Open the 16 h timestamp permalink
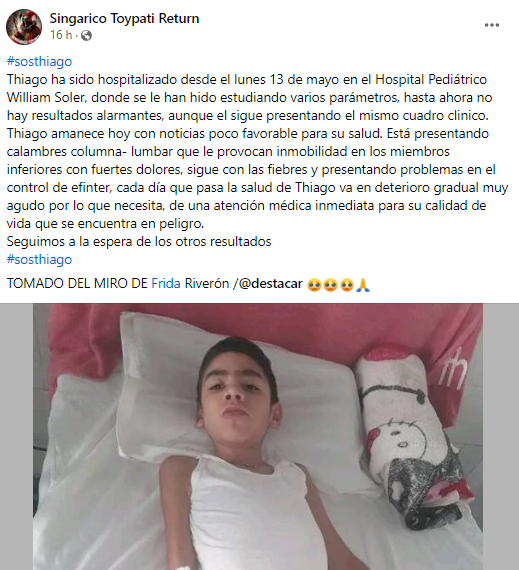This screenshot has height=570, width=519. click(61, 35)
